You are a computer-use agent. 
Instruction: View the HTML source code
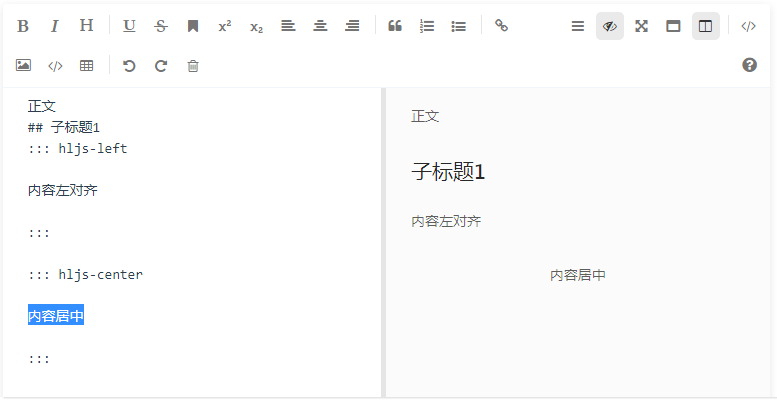748,26
